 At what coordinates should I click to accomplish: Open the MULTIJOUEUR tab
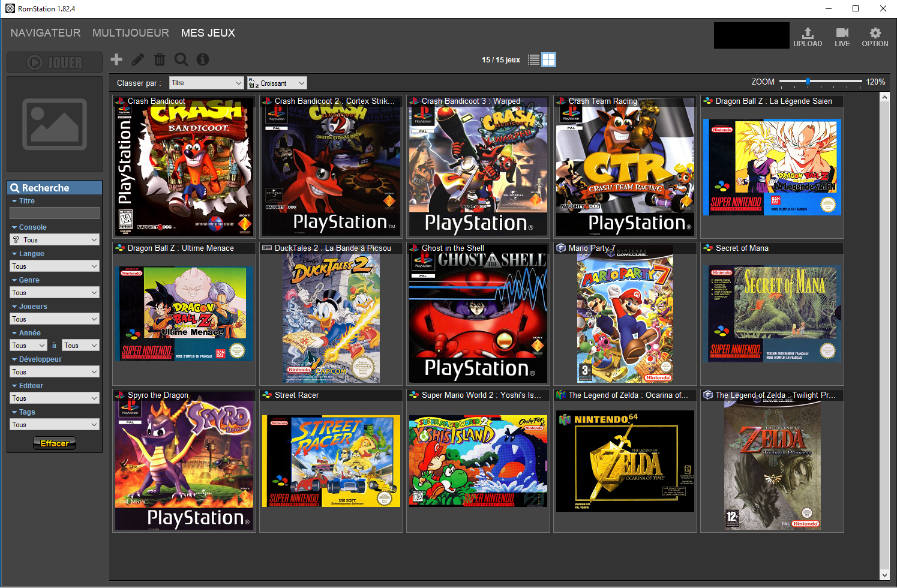click(131, 33)
